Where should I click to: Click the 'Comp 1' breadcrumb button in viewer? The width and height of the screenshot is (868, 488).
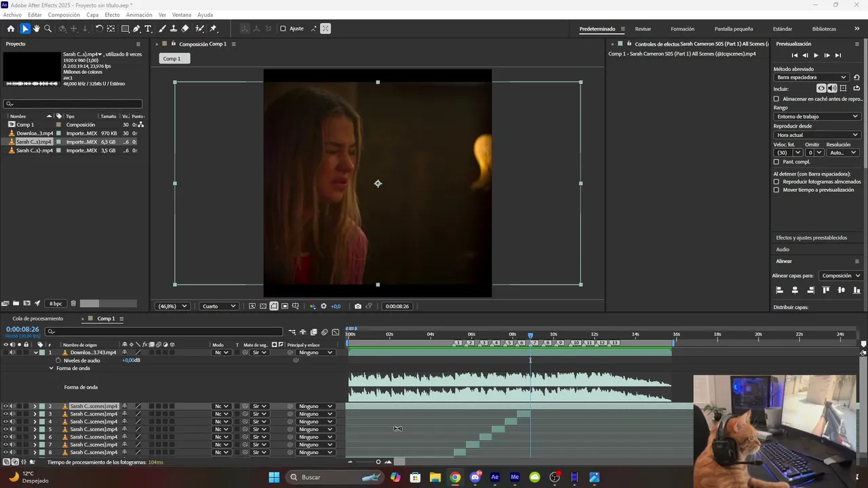coord(175,58)
